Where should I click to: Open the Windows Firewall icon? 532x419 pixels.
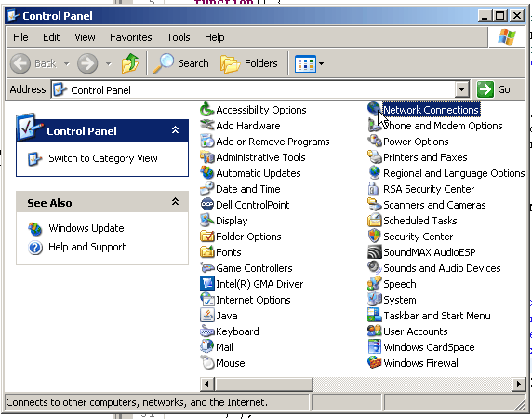pyautogui.click(x=374, y=363)
